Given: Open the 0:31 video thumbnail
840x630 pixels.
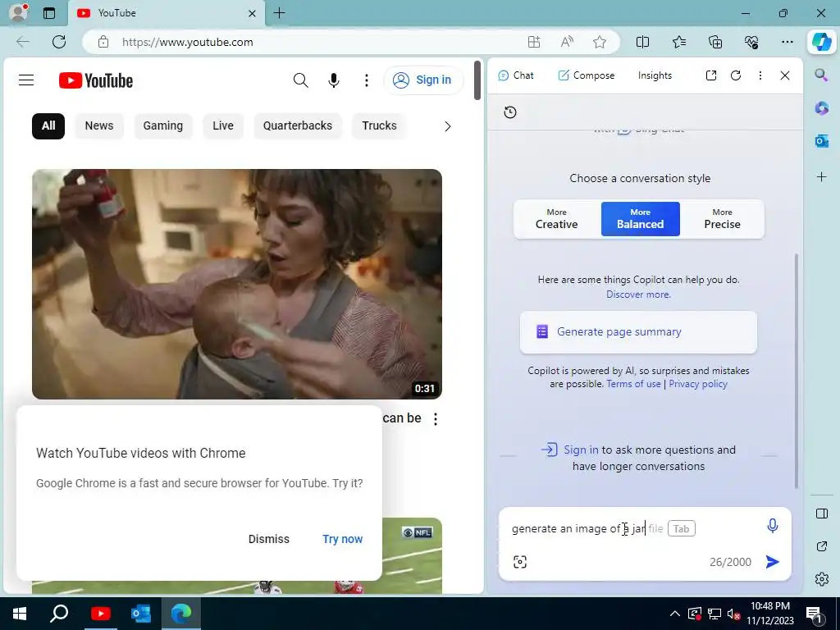Looking at the screenshot, I should coord(237,284).
